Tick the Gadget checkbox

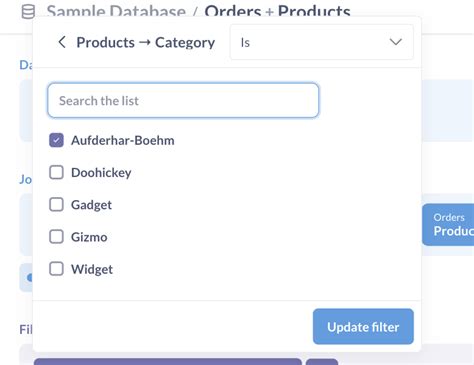[x=56, y=204]
